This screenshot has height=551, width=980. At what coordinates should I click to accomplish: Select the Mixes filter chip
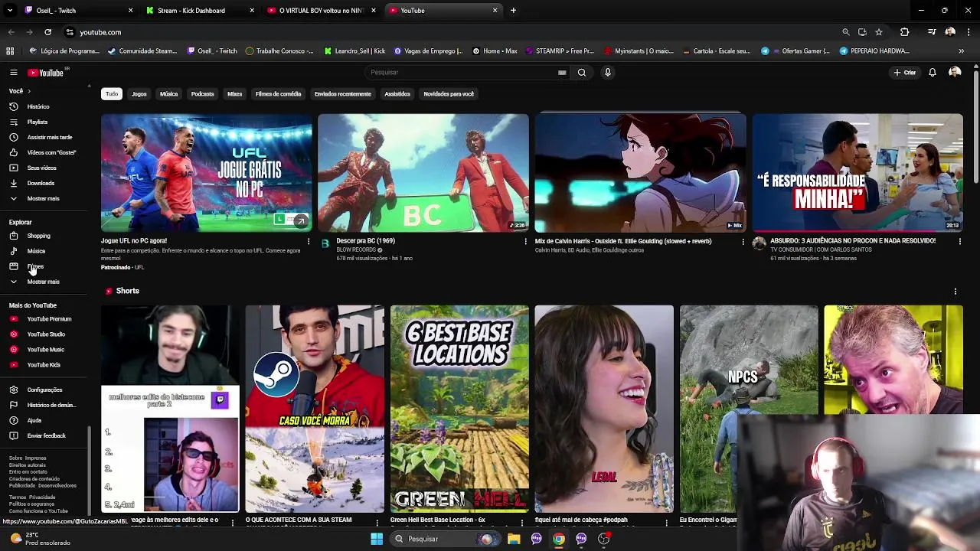coord(234,94)
